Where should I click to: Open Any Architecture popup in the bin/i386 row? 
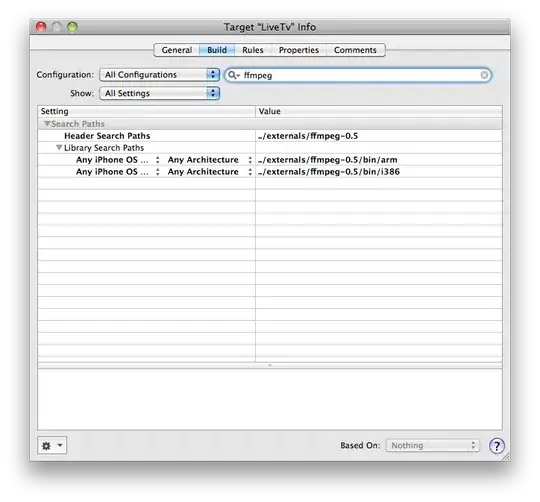pos(210,171)
